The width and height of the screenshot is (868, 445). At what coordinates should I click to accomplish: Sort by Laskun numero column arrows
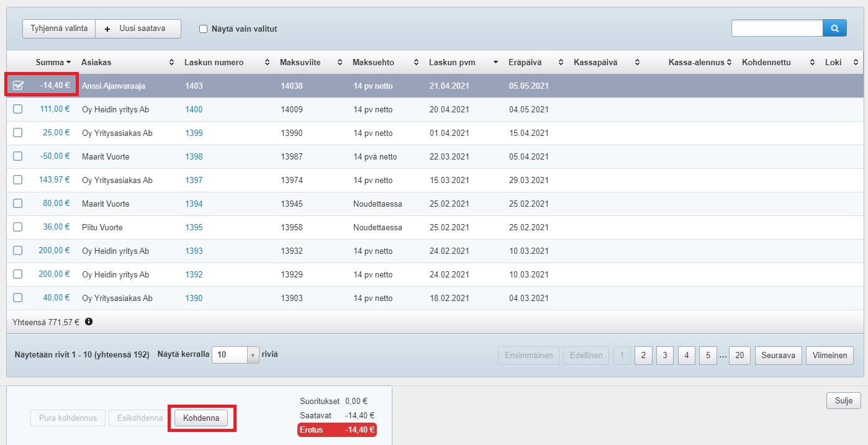pyautogui.click(x=267, y=63)
